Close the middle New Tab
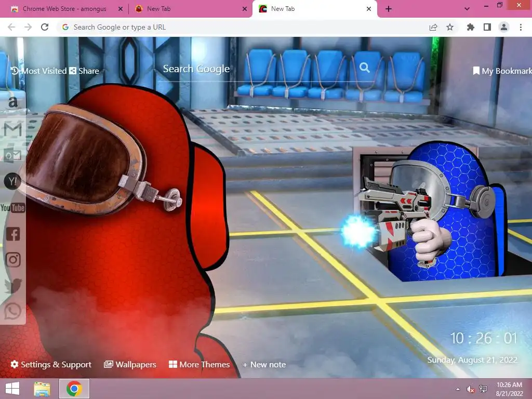Viewport: 532px width, 399px height. pyautogui.click(x=245, y=9)
